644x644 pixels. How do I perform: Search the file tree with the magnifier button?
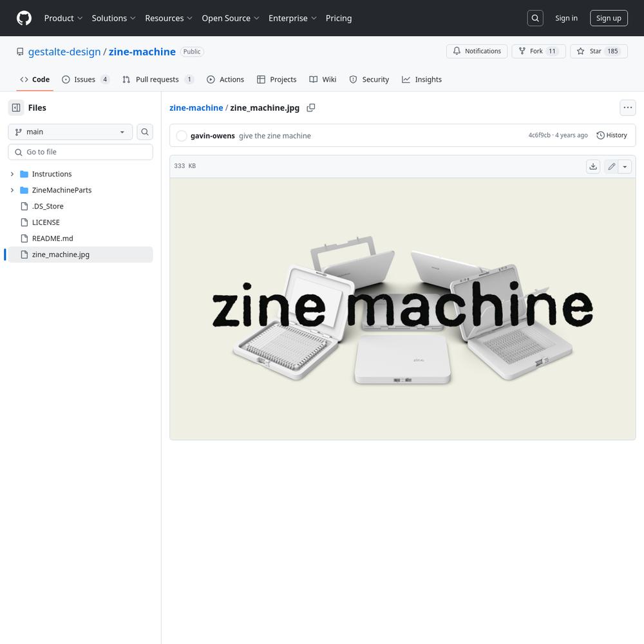(144, 132)
